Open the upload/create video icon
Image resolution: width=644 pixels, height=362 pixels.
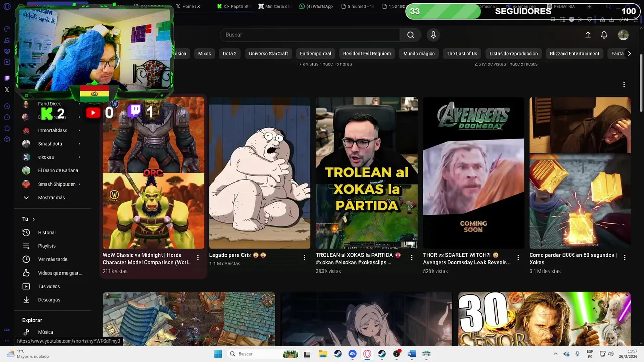588,35
